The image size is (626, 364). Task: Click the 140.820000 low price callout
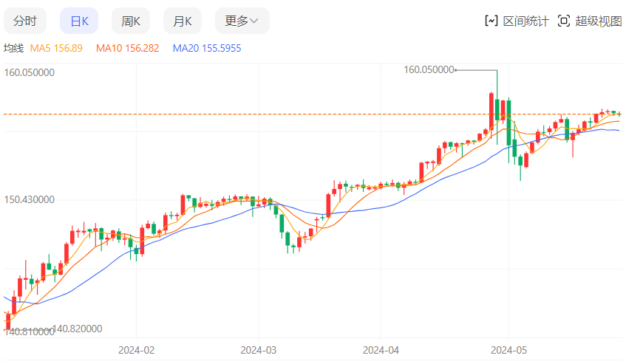[78, 329]
